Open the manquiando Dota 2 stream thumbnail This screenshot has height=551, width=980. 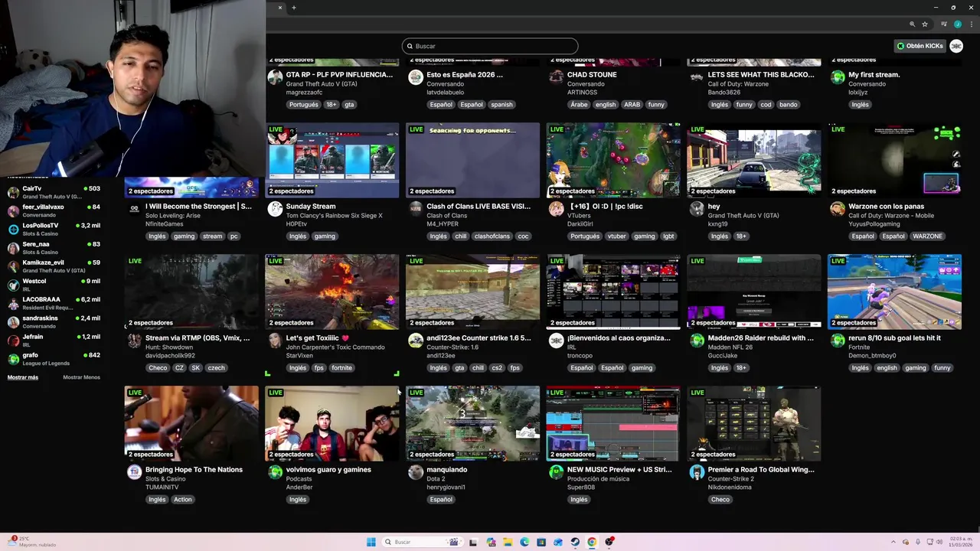[x=472, y=423]
